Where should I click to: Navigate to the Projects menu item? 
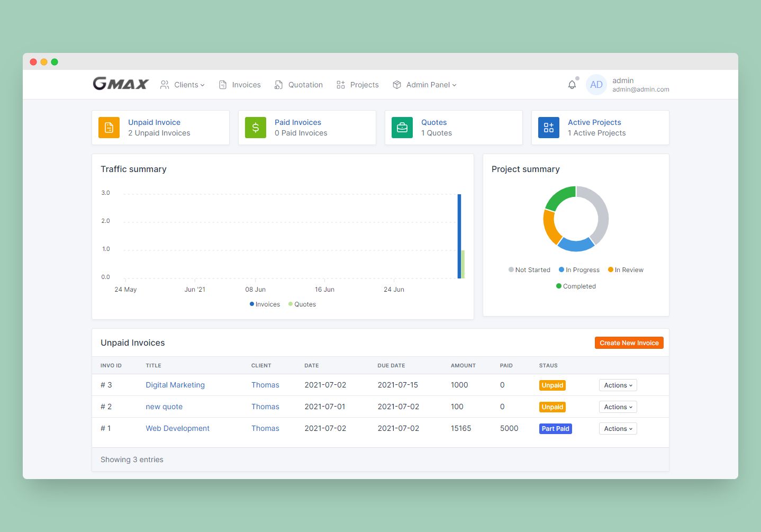365,85
